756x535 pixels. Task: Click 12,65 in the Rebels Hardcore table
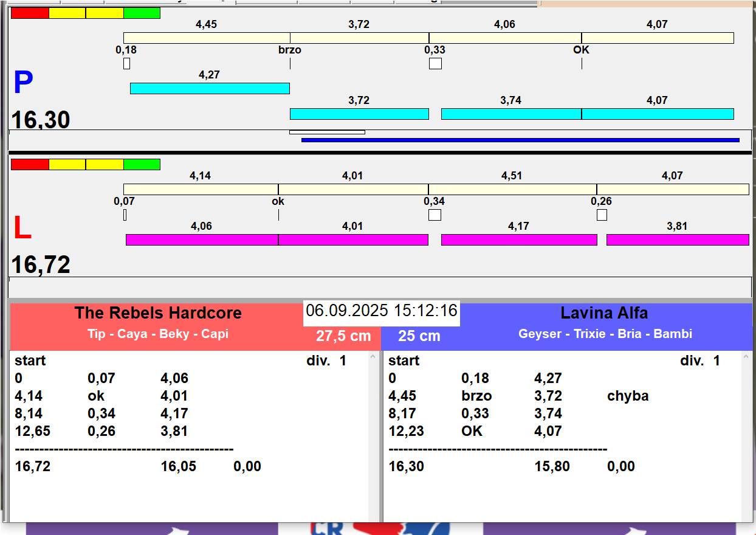point(33,431)
